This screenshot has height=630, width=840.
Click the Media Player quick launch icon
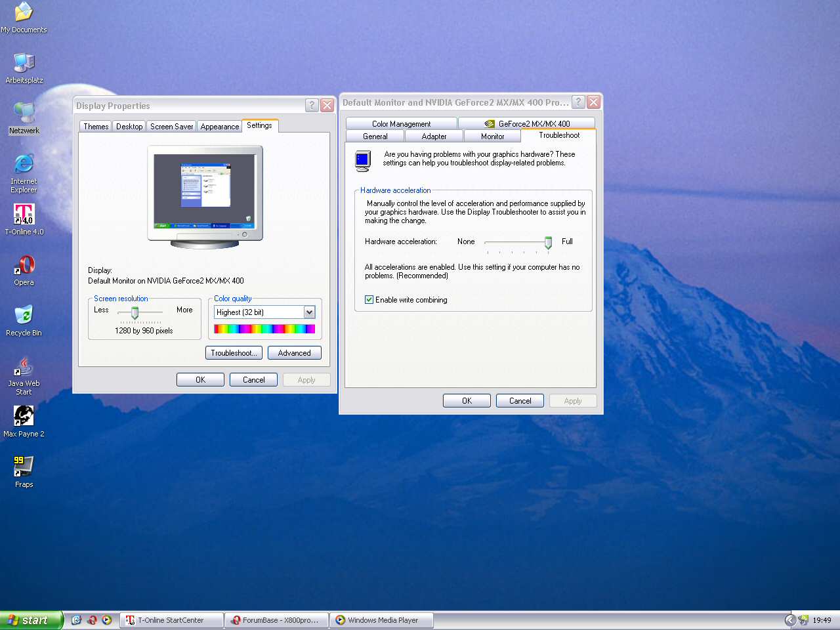point(106,619)
